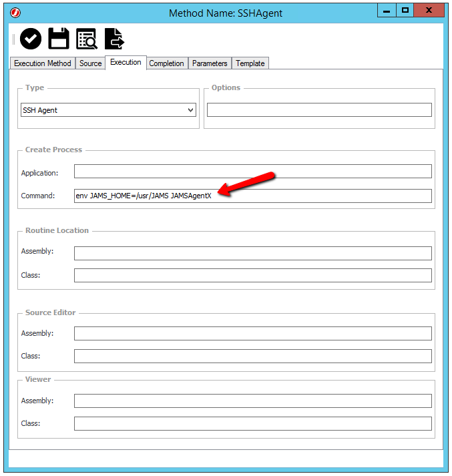Focus the Source Editor Assembly field
The image size is (452, 476).
(x=253, y=334)
